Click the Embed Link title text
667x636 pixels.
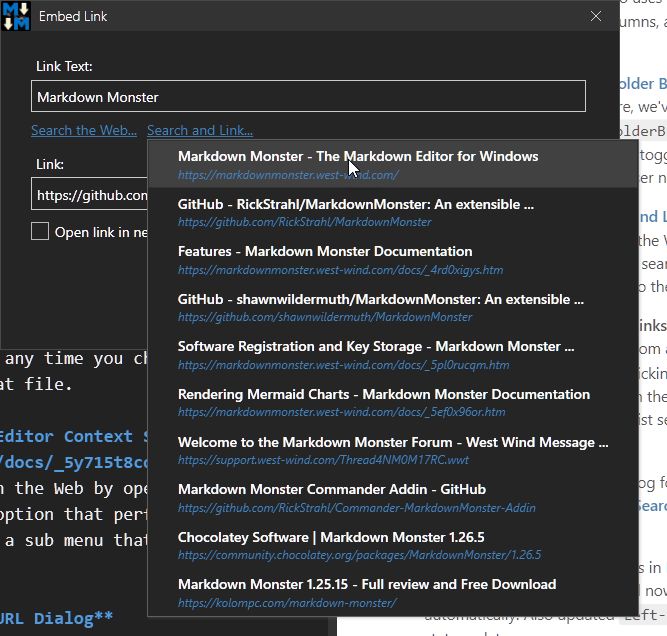[73, 16]
